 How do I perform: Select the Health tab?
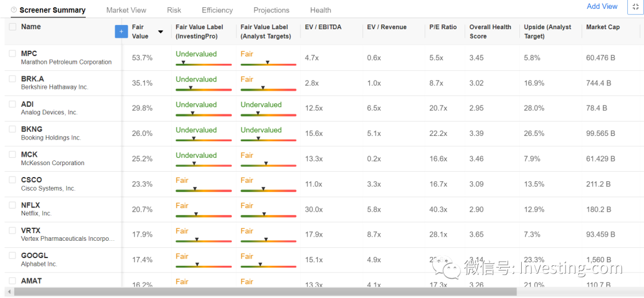(321, 10)
